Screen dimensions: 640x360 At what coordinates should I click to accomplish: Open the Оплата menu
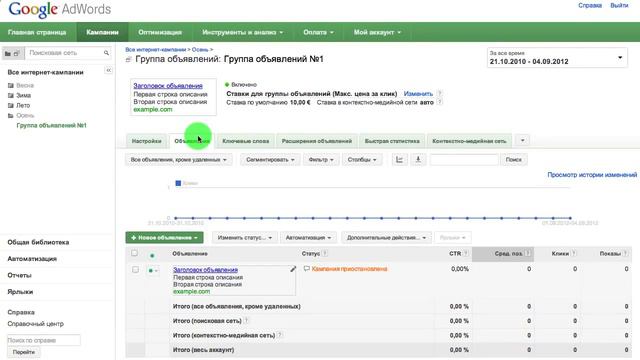pyautogui.click(x=318, y=32)
